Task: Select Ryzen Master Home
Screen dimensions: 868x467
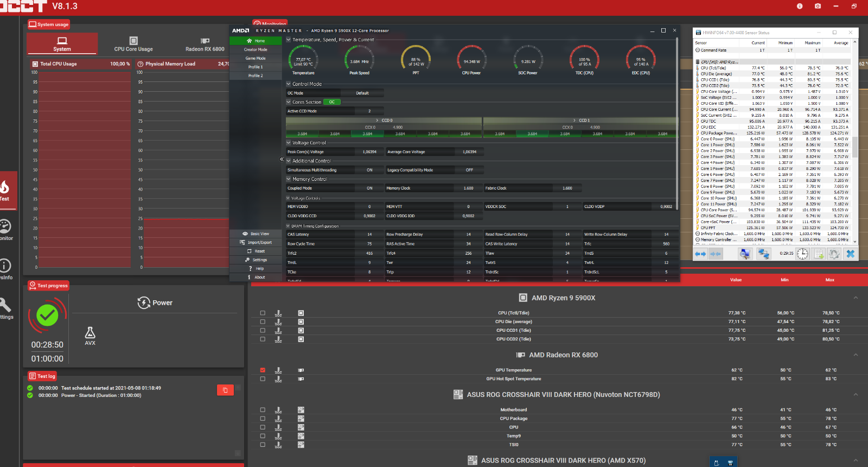Action: point(256,41)
